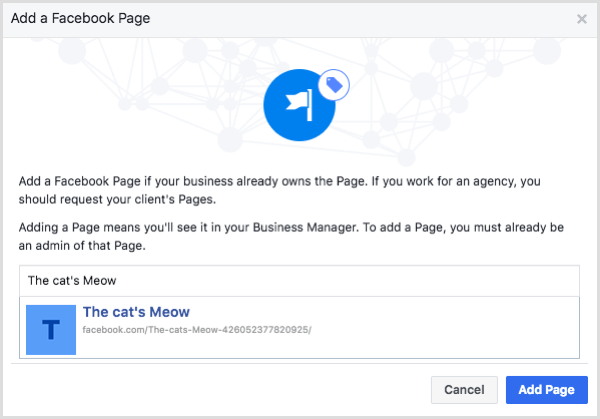
Task: Close the Add a Facebook Page dialog
Action: point(582,19)
